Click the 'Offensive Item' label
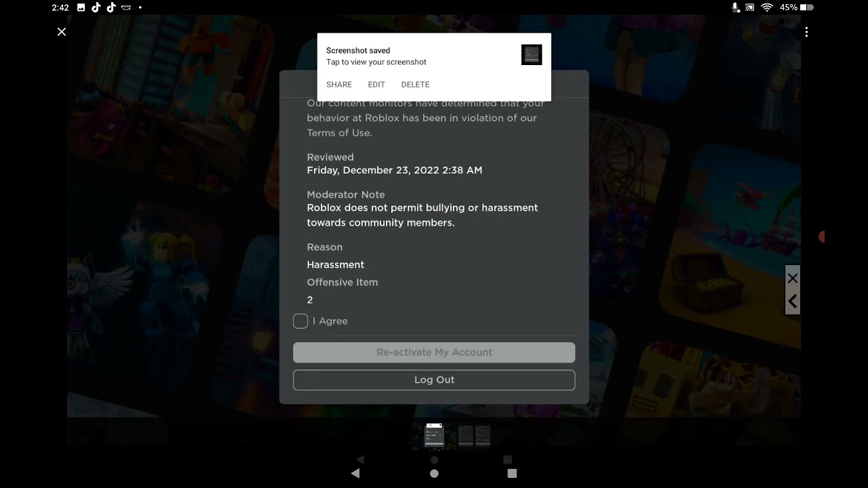868x488 pixels. coord(342,282)
